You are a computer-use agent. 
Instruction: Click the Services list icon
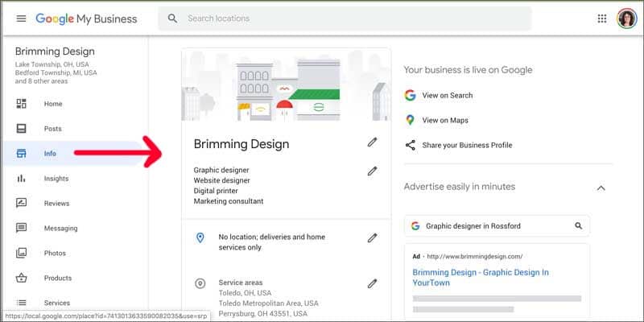coord(21,303)
